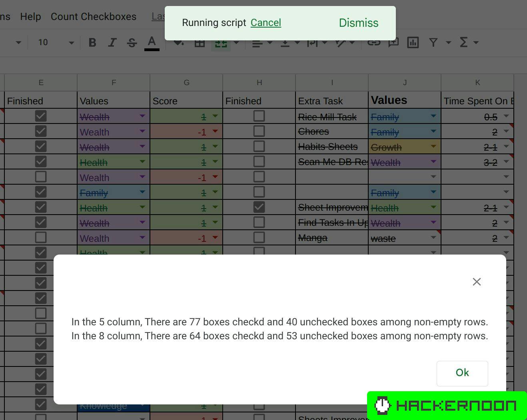Viewport: 527px width, 420px height.
Task: Open the font size dropdown showing 10
Action: pos(54,42)
